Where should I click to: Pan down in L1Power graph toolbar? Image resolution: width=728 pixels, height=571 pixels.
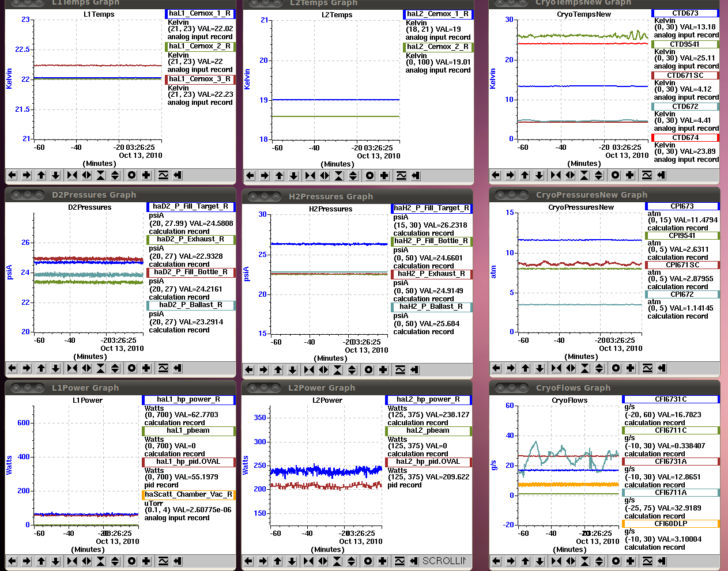point(55,561)
